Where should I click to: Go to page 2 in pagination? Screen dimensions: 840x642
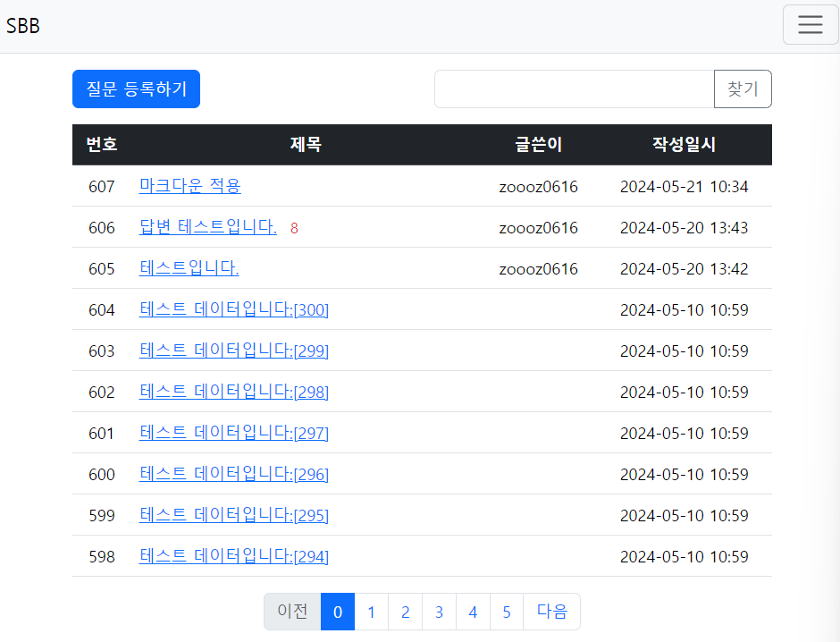(x=405, y=612)
